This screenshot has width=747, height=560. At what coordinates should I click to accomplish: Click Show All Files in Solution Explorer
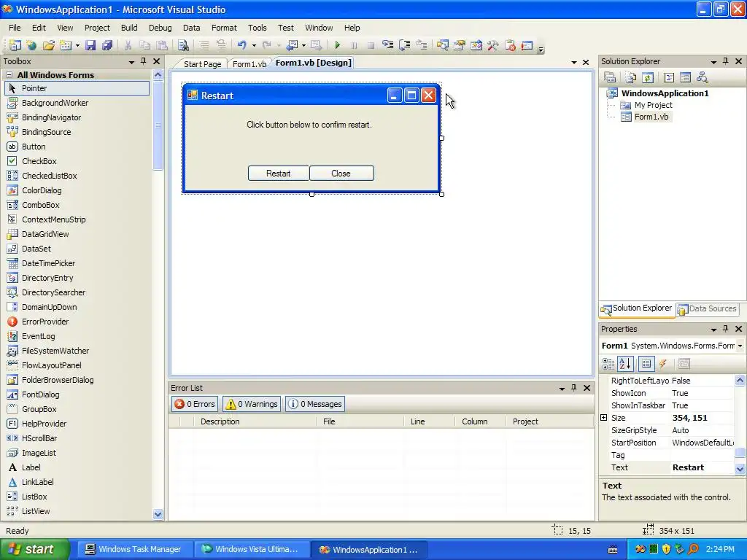631,77
